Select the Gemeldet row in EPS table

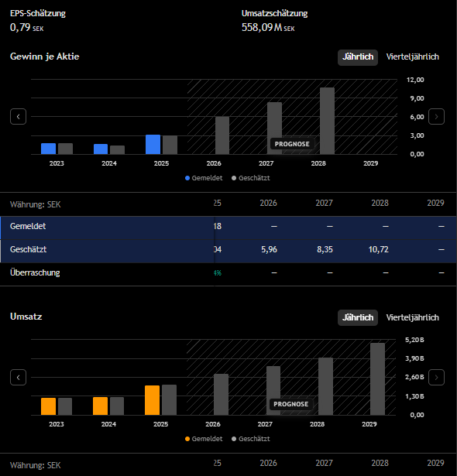[x=228, y=227]
